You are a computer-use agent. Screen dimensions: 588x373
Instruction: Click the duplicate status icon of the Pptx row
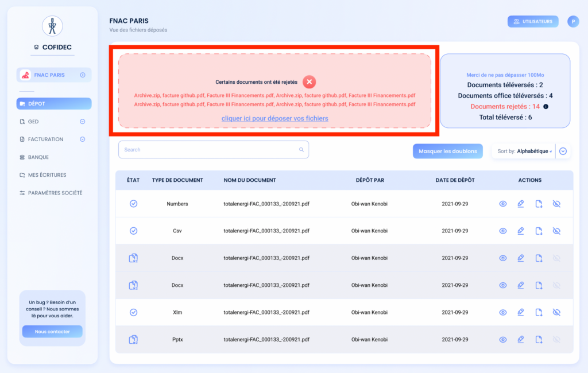[x=133, y=339]
